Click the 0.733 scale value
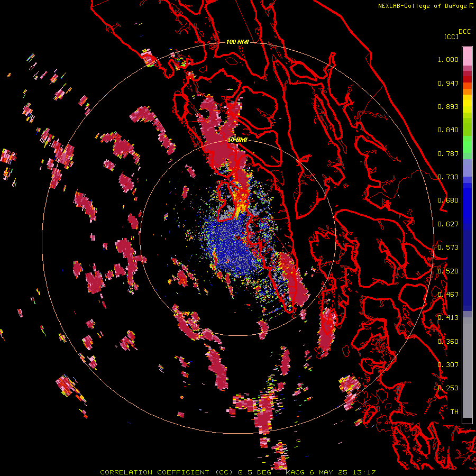Viewport: 476px width, 476px height. pos(448,177)
